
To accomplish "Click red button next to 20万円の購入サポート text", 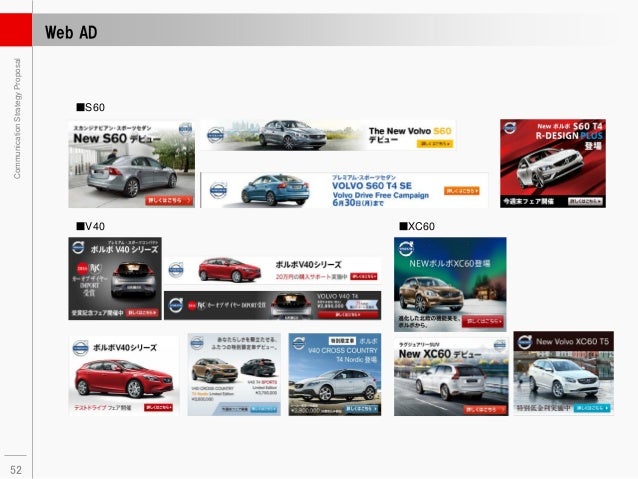I will [364, 276].
